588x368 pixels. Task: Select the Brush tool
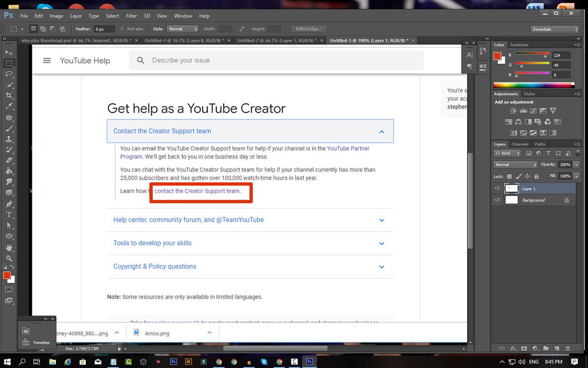[x=9, y=129]
